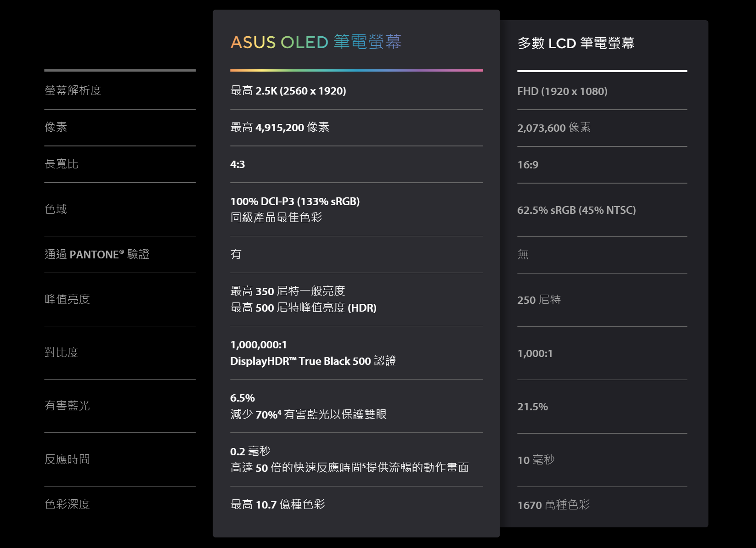The image size is (756, 548).
Task: Click the 最高 500 尼特峰值亮度 (HDR) line
Action: pyautogui.click(x=303, y=308)
